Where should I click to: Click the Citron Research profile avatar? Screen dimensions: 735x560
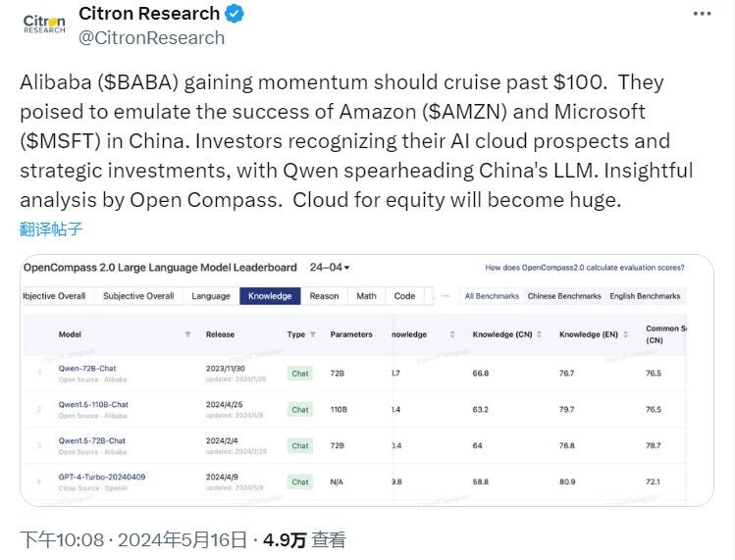coord(44,25)
